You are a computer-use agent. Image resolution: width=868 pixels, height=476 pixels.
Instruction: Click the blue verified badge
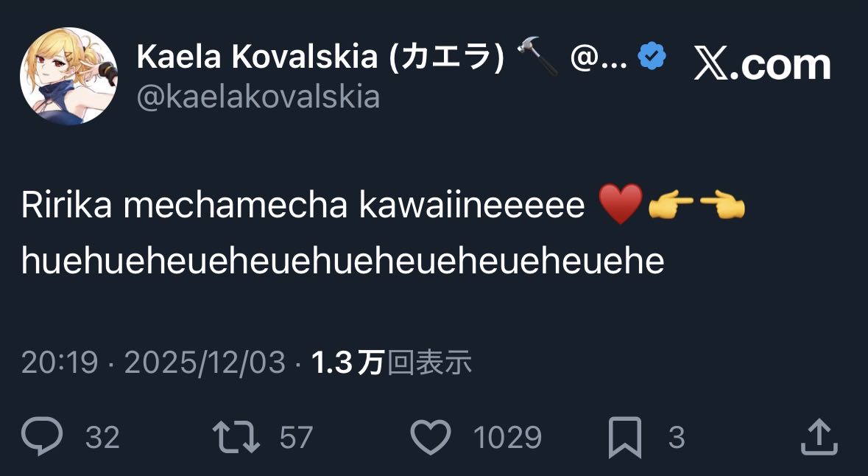click(x=652, y=57)
